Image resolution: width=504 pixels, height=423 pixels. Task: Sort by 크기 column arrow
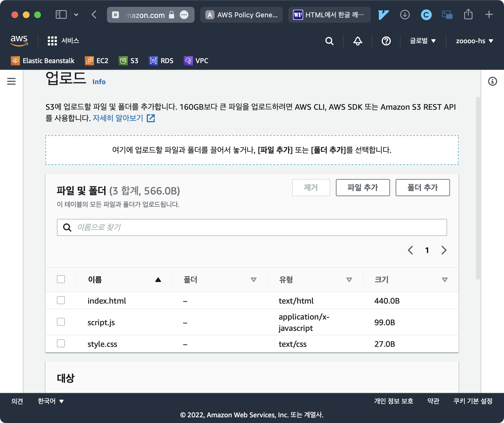tap(445, 280)
